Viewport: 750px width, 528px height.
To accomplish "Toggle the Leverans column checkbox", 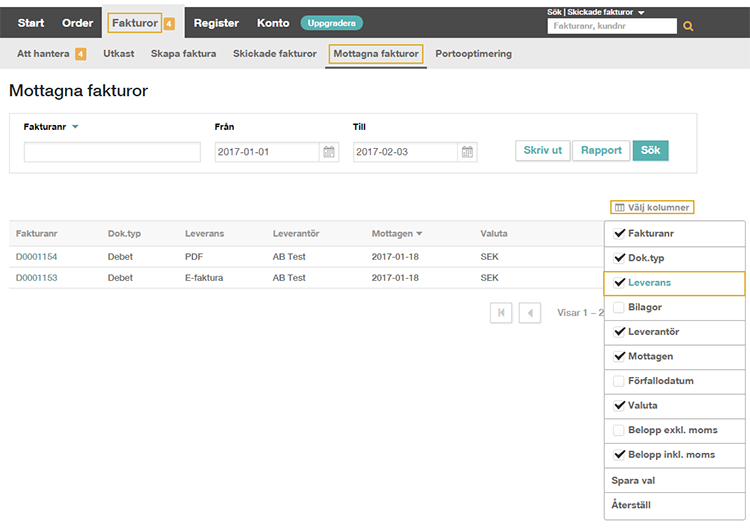I will pos(619,283).
